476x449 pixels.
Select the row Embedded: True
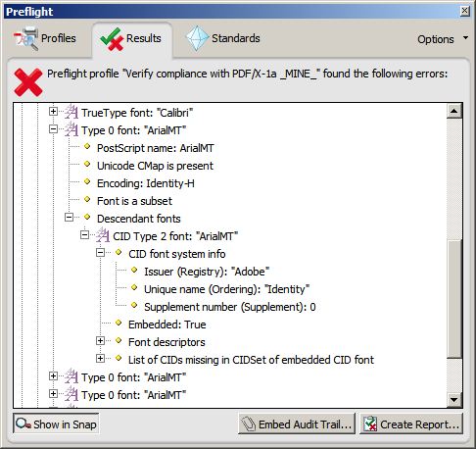click(167, 324)
